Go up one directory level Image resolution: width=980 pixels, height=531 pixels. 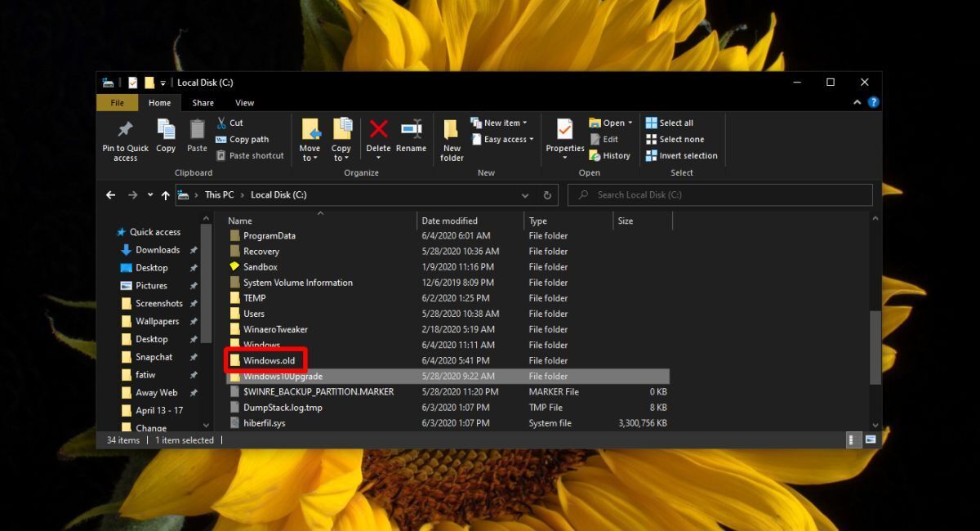point(166,195)
